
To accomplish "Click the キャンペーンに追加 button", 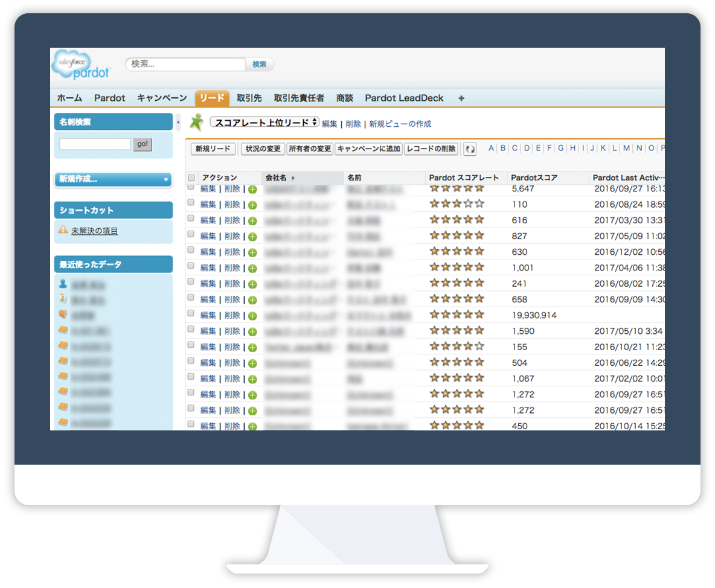I will 368,149.
